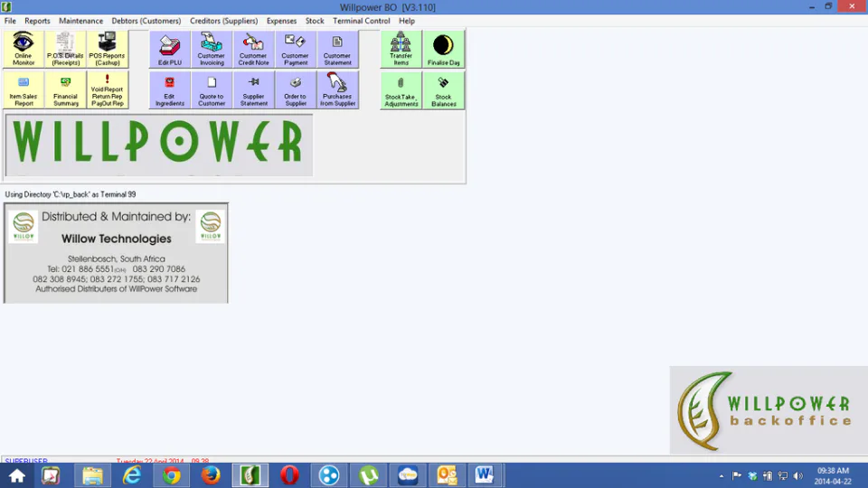This screenshot has height=488, width=868.
Task: Open the Stock menu
Action: coord(315,21)
